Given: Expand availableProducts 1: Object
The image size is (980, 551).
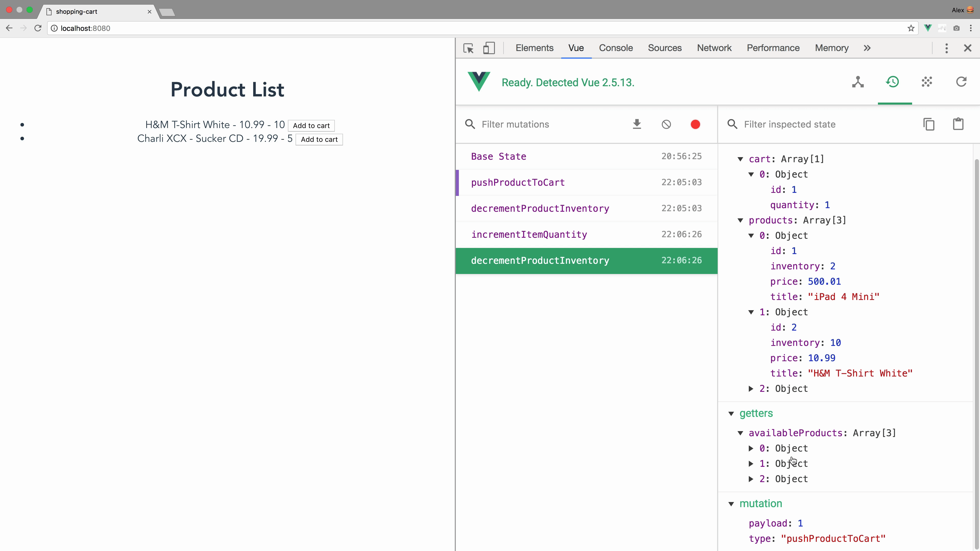Looking at the screenshot, I should pyautogui.click(x=751, y=464).
